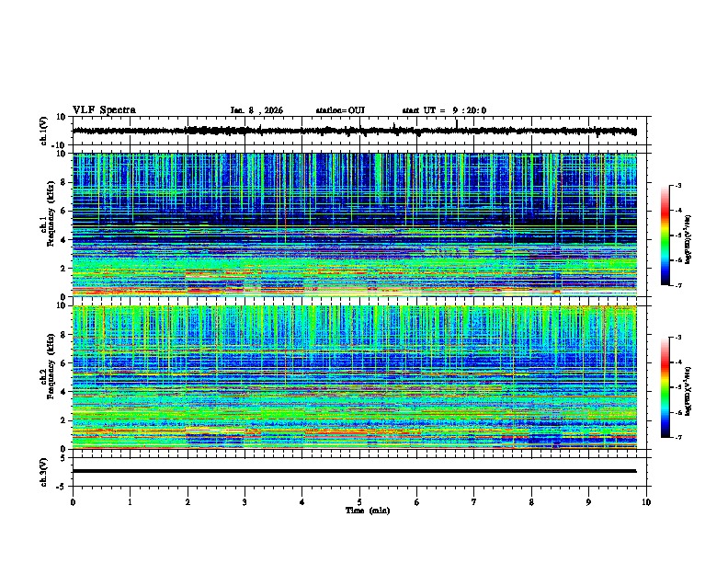The height and width of the screenshot is (563, 728).
Task: Click the time axis tick label "10"
Action: click(646, 502)
